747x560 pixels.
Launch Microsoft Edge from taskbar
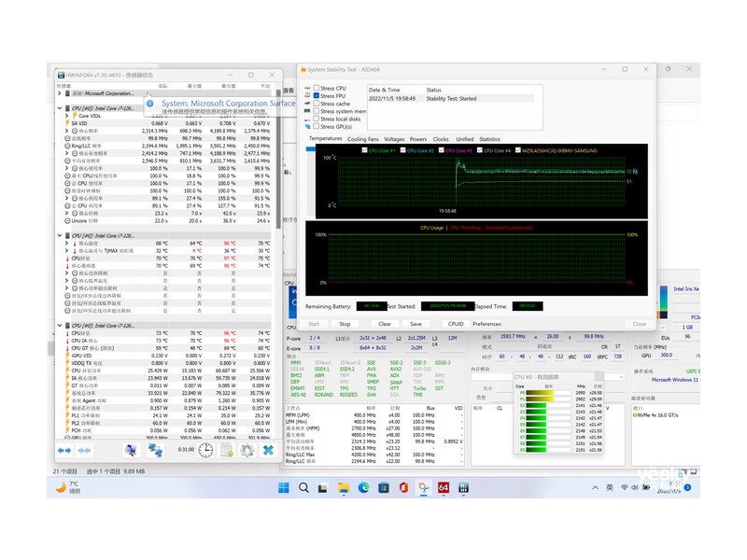click(363, 487)
